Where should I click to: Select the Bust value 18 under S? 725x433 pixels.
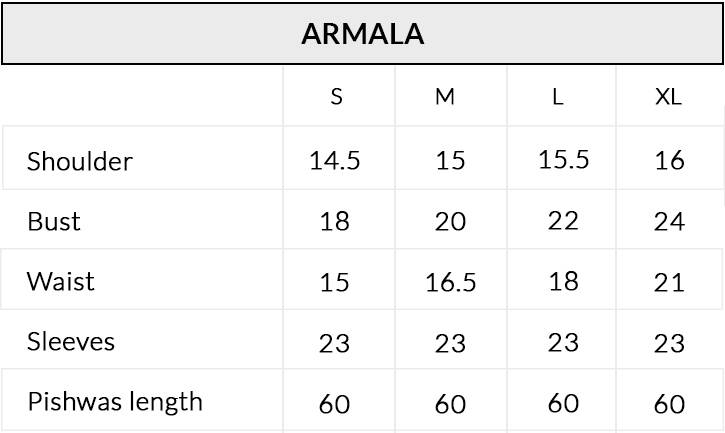334,222
